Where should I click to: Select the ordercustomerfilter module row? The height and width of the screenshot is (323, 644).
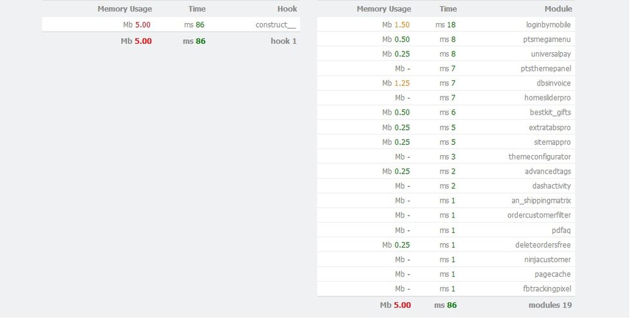point(539,216)
